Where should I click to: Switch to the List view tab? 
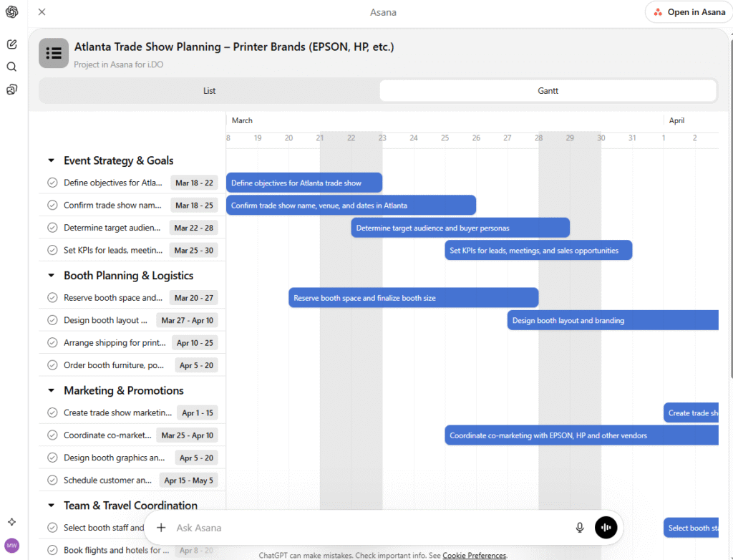[x=209, y=90]
